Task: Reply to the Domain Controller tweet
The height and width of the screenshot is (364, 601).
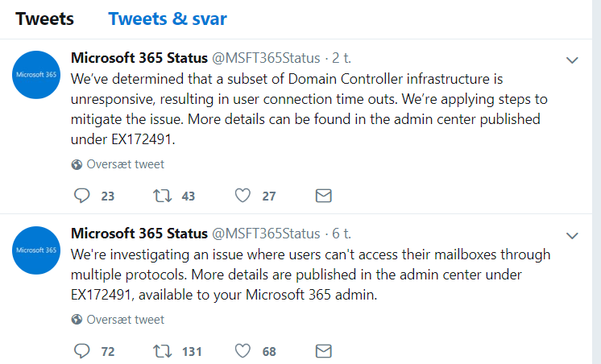Action: (x=81, y=196)
